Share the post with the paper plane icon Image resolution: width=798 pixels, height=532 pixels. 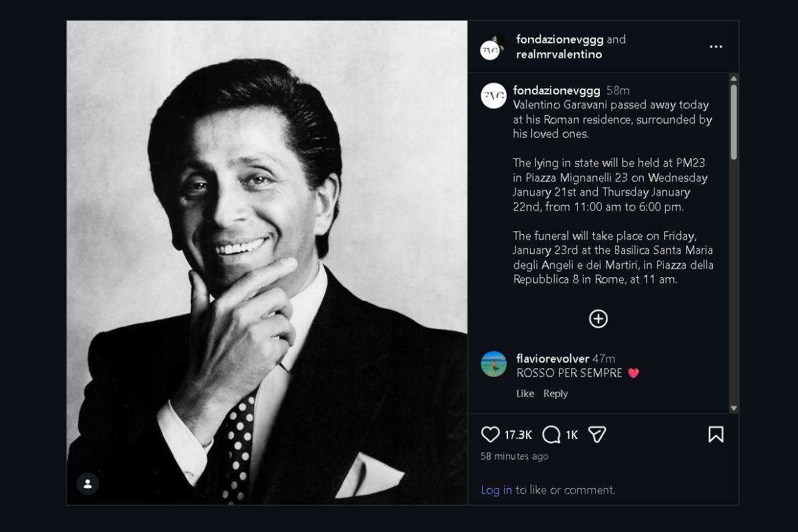(x=597, y=434)
